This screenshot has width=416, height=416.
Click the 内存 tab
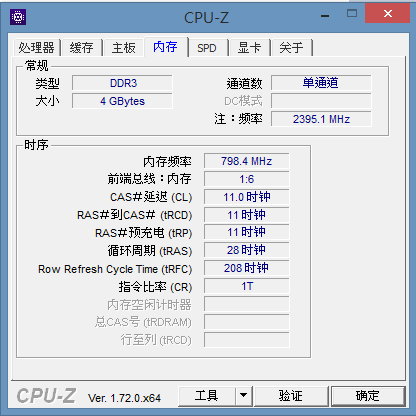tap(166, 46)
